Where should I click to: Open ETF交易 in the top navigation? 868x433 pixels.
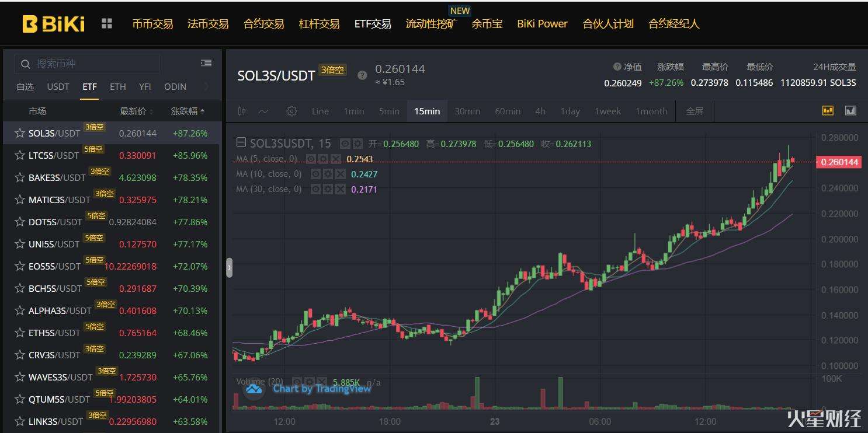click(373, 24)
